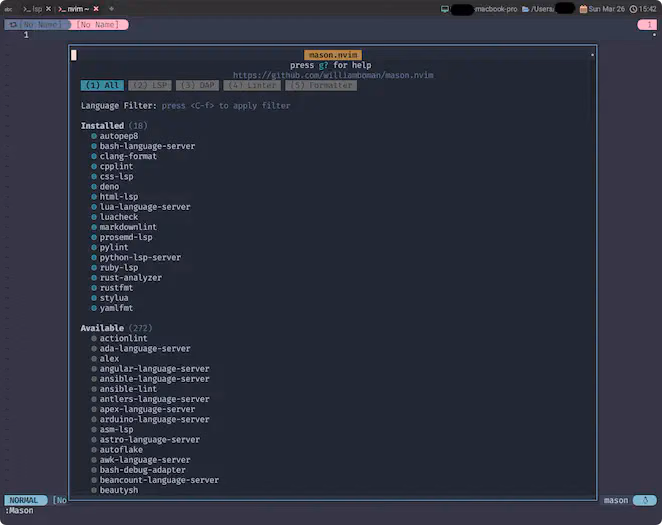Click the g? help key hint

[323, 65]
